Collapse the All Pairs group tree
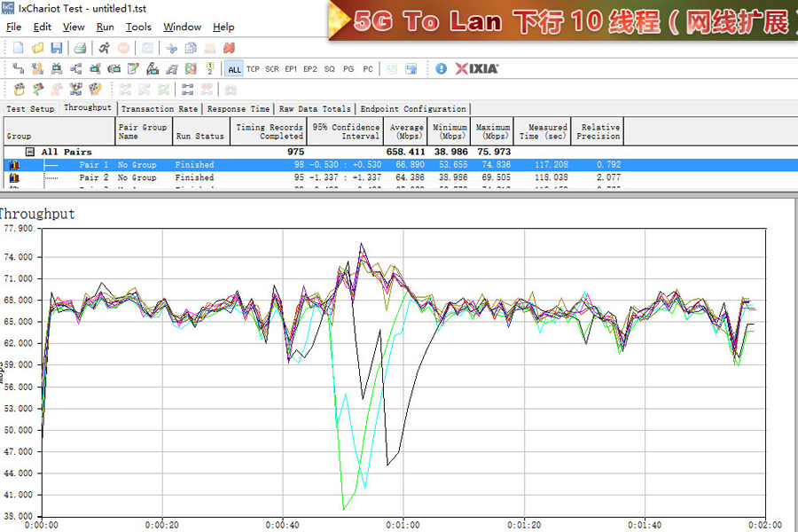This screenshot has width=798, height=532. click(x=29, y=153)
